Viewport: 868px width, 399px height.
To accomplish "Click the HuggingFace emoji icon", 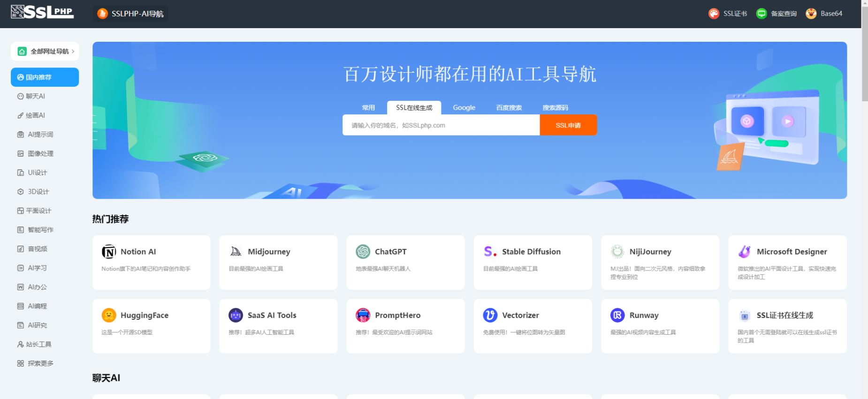I will pos(109,315).
